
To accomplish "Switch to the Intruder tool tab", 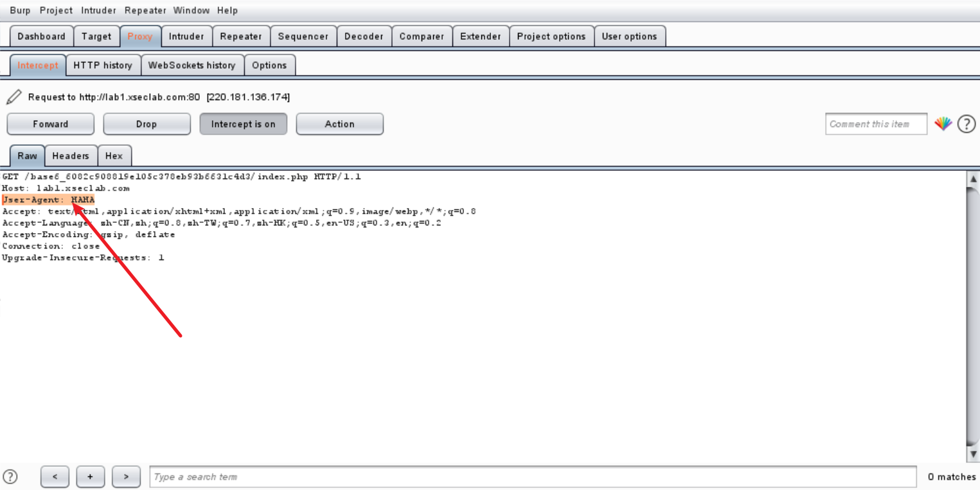I will (x=186, y=37).
